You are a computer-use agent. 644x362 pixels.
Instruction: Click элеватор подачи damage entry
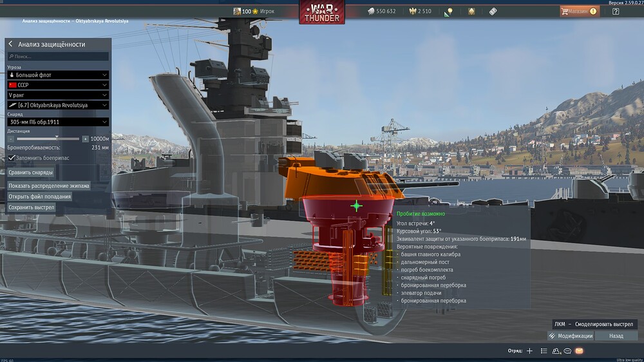pos(421,293)
